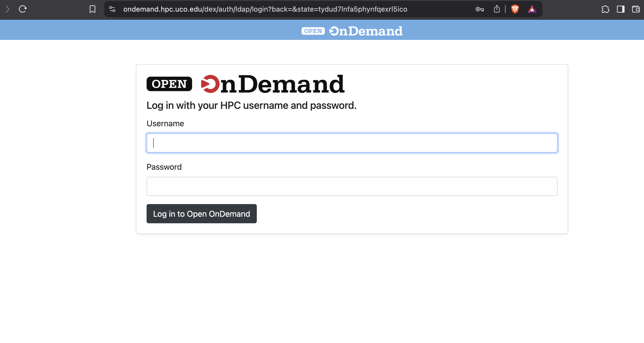This screenshot has width=644, height=343.
Task: Click the Open OnDemand logo in the blue header
Action: tap(352, 31)
